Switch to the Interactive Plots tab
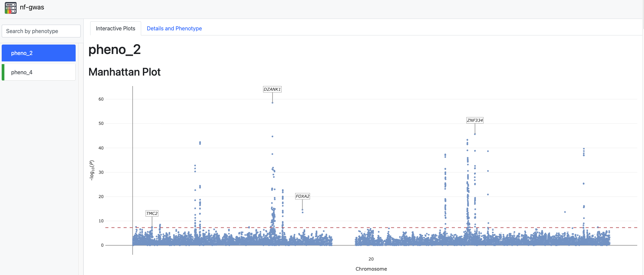This screenshot has height=275, width=644. 115,29
